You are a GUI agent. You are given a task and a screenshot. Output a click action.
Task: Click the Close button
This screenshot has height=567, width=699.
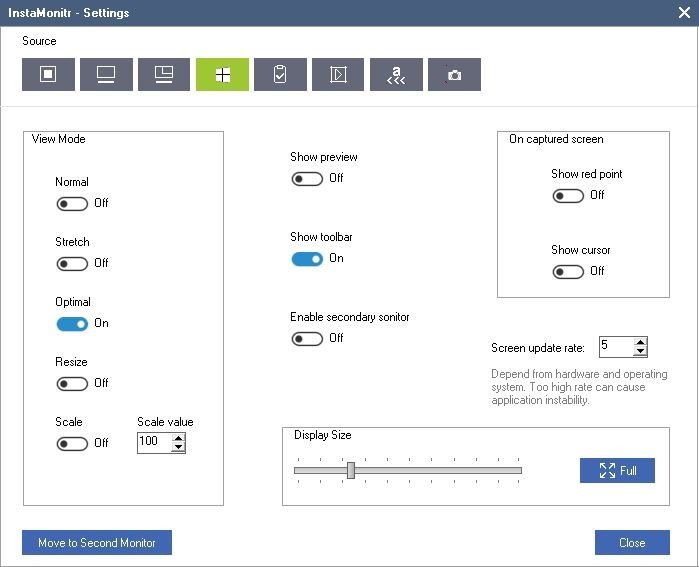click(x=632, y=542)
